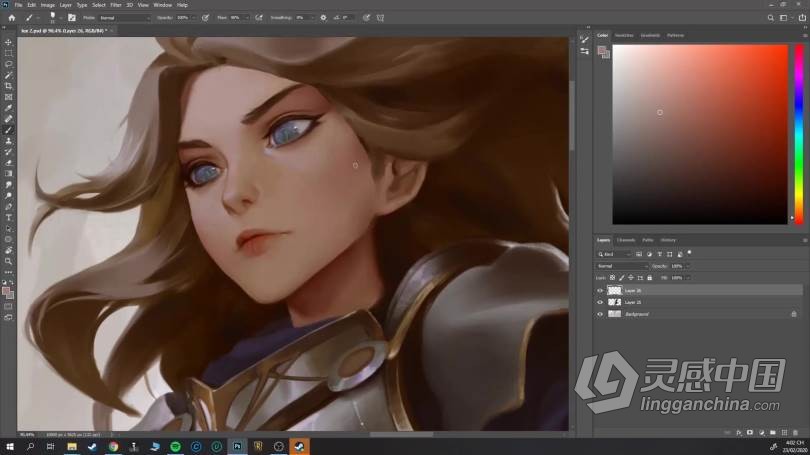Viewport: 810px width, 455px height.
Task: Hide Layer 26 visibility eye
Action: pyautogui.click(x=600, y=291)
